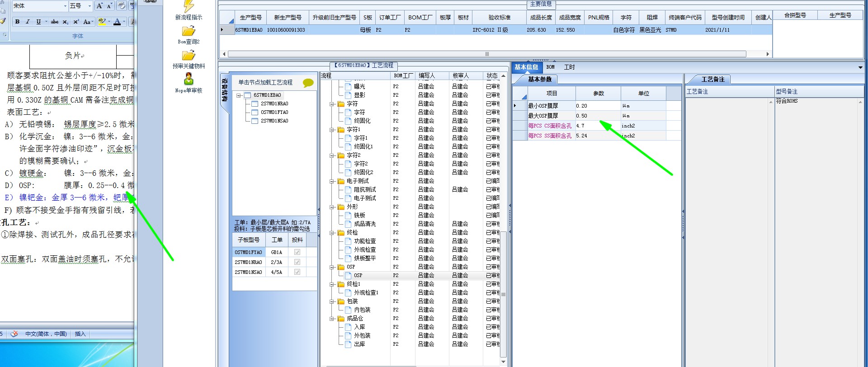This screenshot has height=367, width=868.
Task: Click the yellow chat bubble beside 单击节点加载工艺流程
Action: pos(308,83)
